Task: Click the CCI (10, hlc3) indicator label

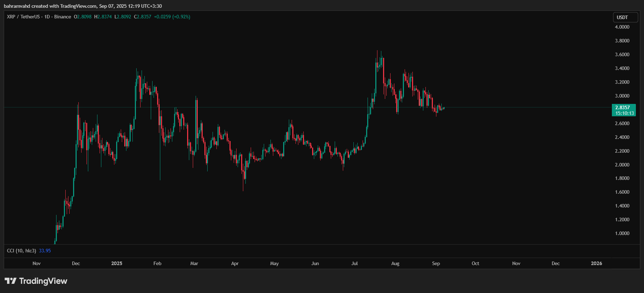Action: pos(22,251)
